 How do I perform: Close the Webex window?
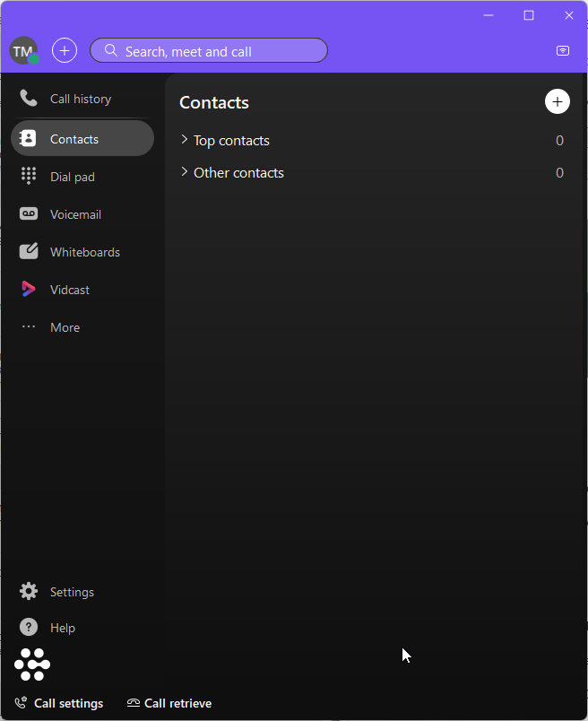point(569,15)
